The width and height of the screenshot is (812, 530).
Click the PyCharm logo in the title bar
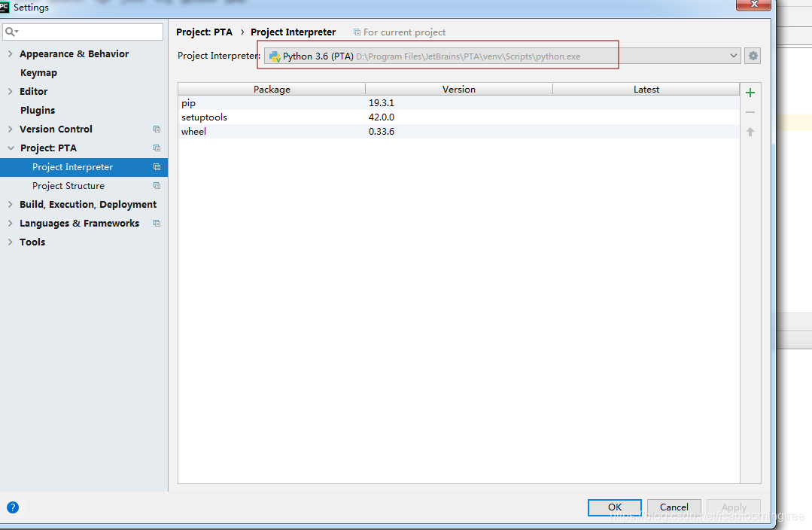5,7
